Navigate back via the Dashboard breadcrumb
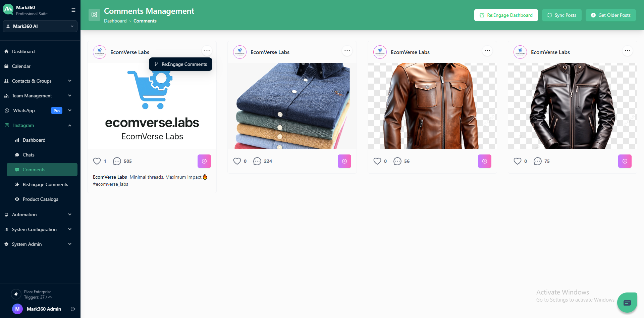Image resolution: width=644 pixels, height=318 pixels. click(115, 21)
